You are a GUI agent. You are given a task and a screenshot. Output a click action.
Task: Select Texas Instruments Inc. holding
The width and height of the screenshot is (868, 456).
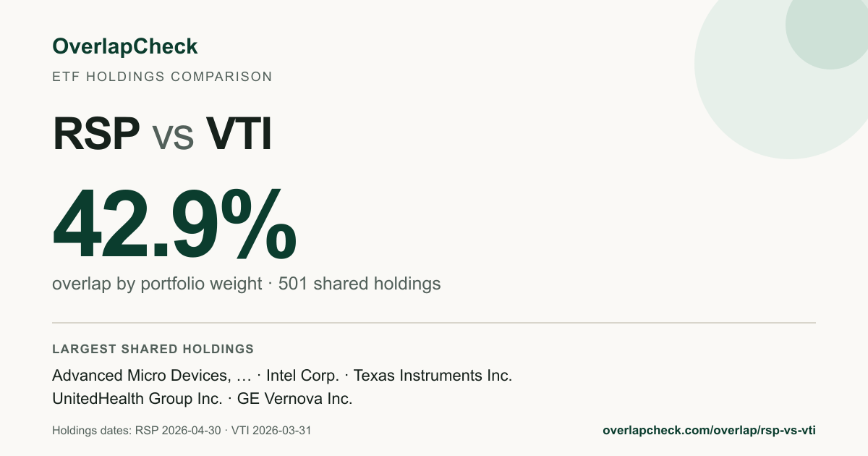pyautogui.click(x=433, y=376)
